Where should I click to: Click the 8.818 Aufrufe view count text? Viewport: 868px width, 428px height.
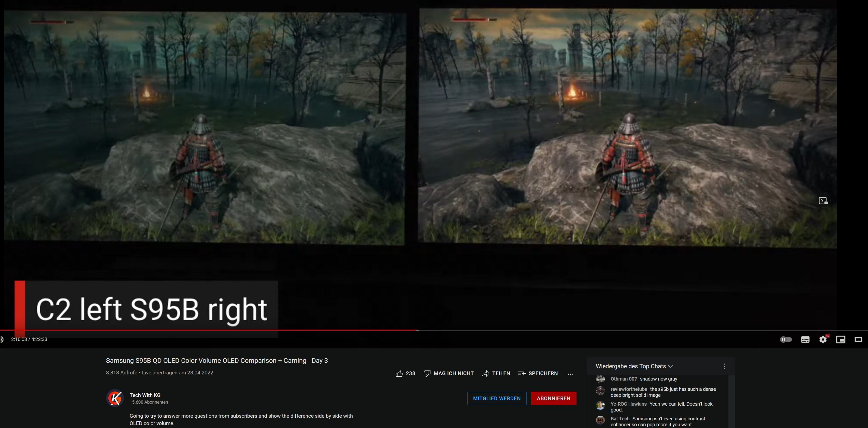[122, 373]
